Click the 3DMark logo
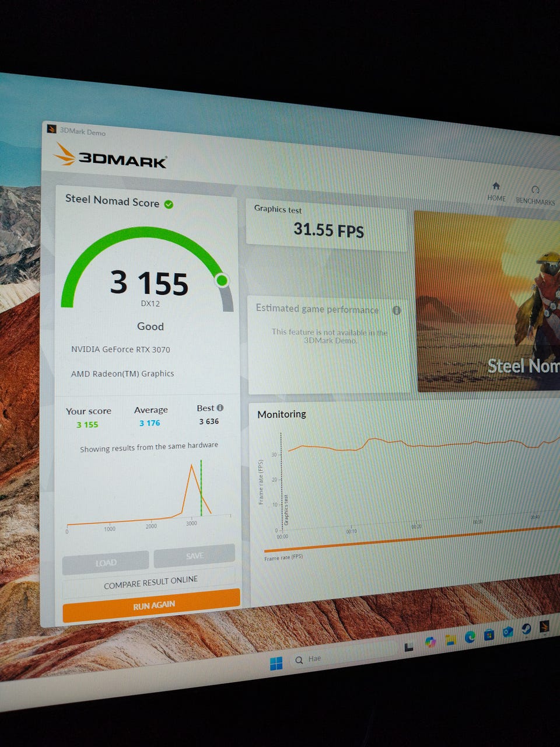This screenshot has height=747, width=560. [111, 156]
